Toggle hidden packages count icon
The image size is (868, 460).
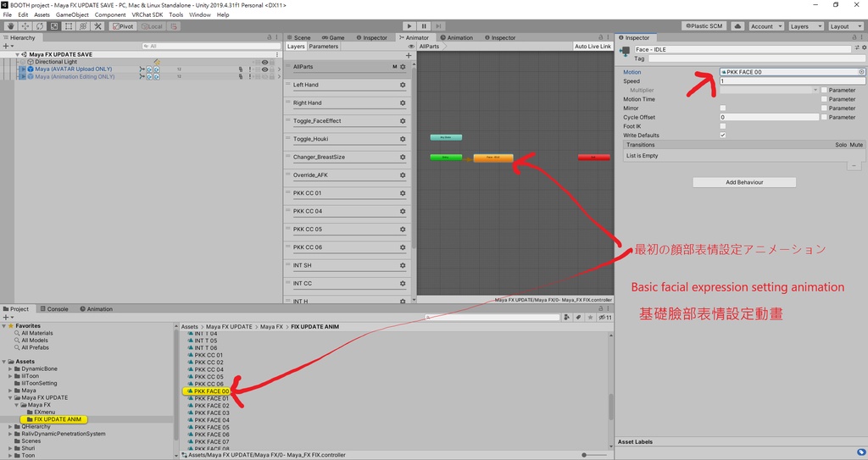click(605, 317)
